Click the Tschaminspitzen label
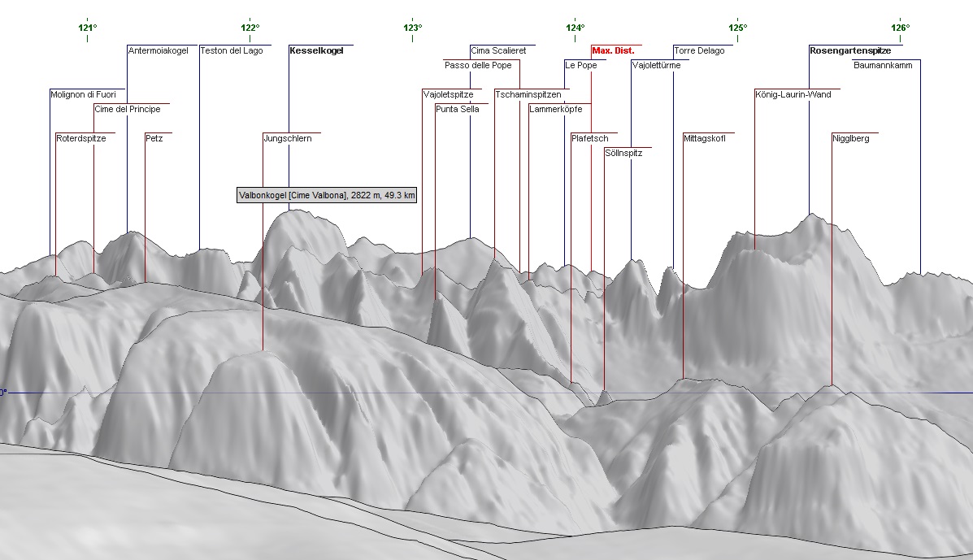The width and height of the screenshot is (973, 560). coord(528,94)
